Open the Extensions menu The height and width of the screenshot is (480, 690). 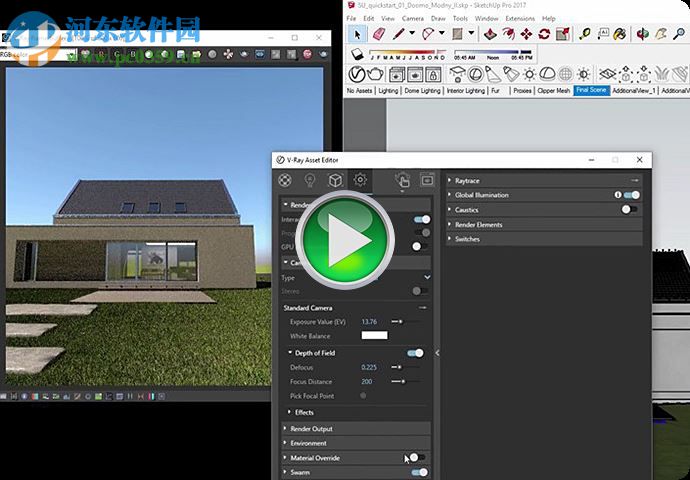pos(520,18)
